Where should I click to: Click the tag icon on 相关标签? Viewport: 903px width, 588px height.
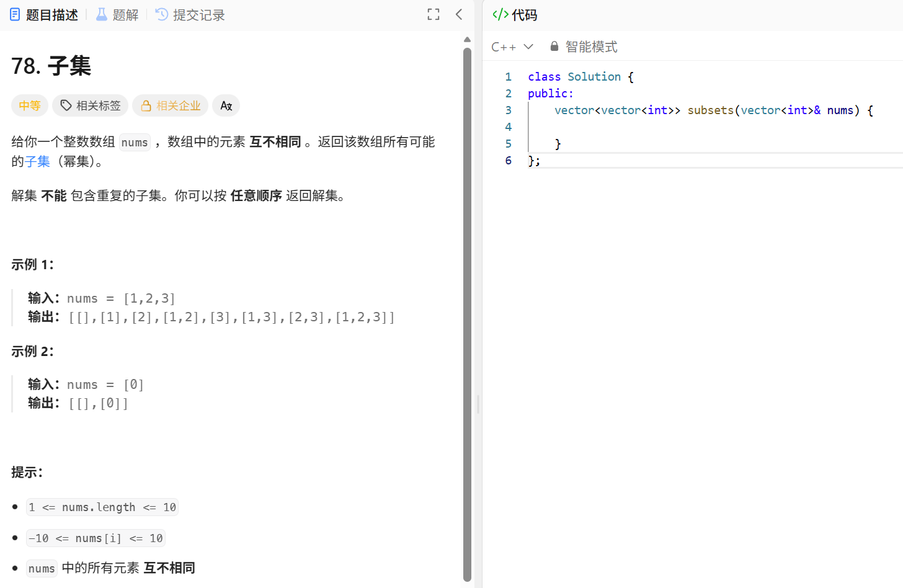coord(66,105)
